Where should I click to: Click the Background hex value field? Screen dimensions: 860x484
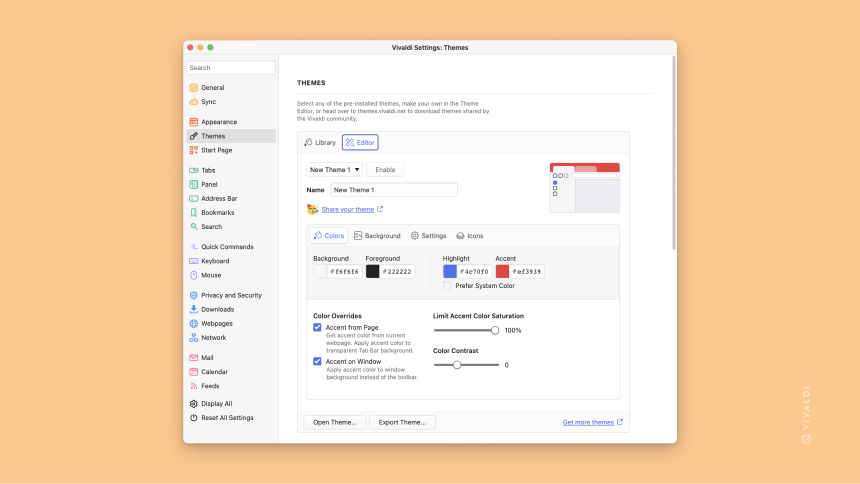(x=344, y=271)
